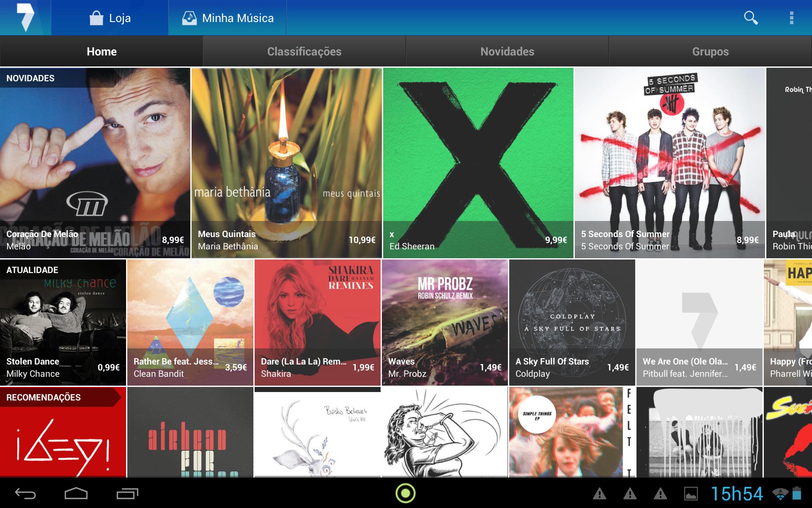This screenshot has width=812, height=508.
Task: Open Happy by Pharrell Williams
Action: (788, 323)
